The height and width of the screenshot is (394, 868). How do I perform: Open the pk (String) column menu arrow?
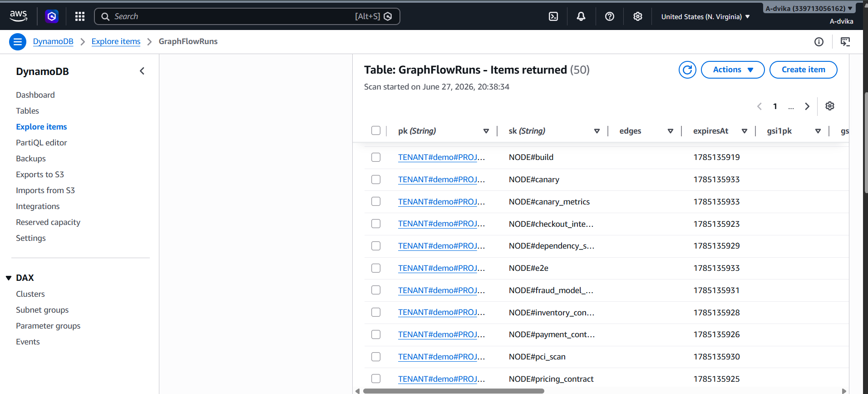tap(486, 131)
